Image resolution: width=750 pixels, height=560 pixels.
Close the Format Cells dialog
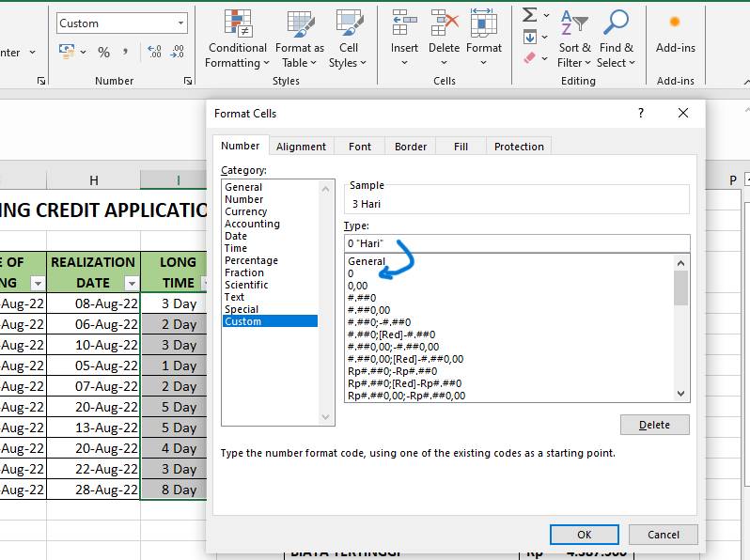point(683,113)
